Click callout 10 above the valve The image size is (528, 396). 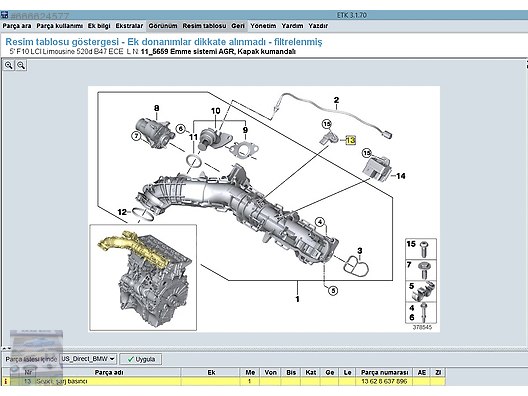216,111
